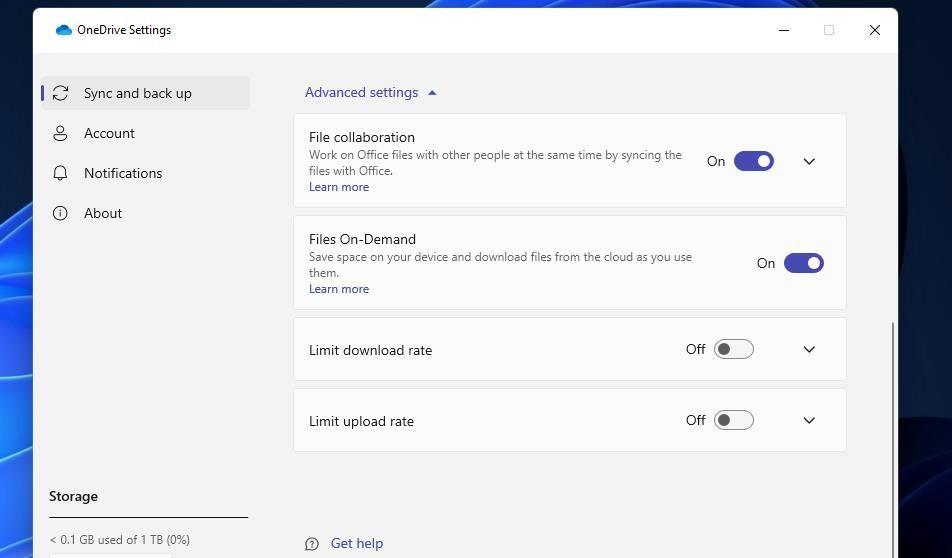Switch to the Notifications tab label
The image size is (952, 558).
point(123,173)
